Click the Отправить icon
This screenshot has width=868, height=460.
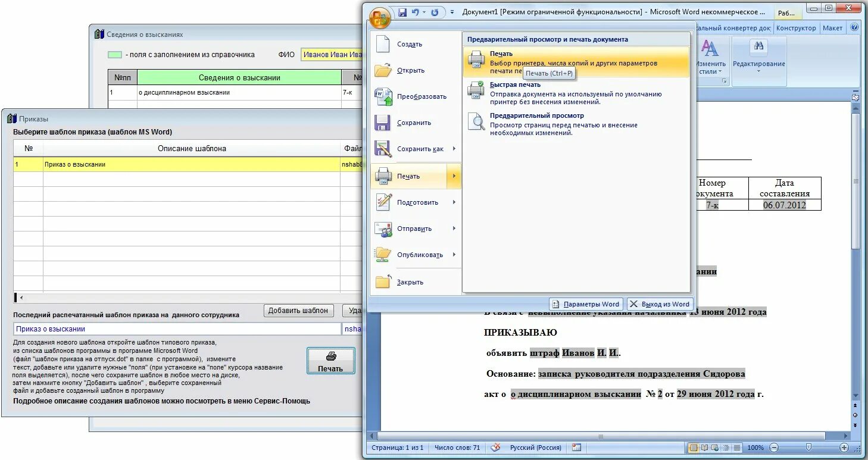pyautogui.click(x=383, y=229)
